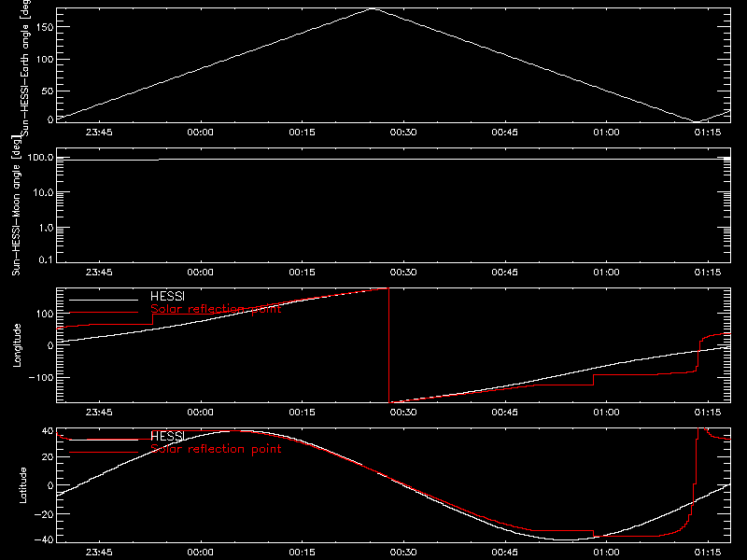Click the vertical red longitude wrap-around line
This screenshot has height=560, width=747.
tap(388, 345)
